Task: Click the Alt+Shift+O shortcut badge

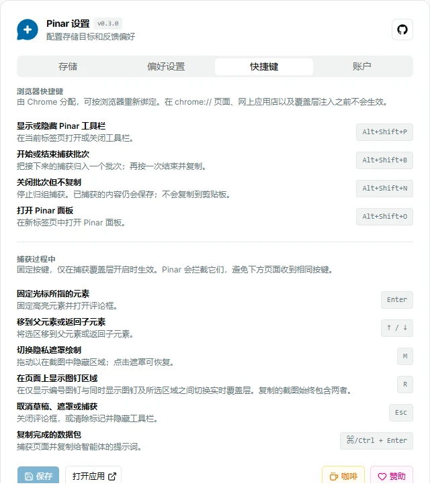Action: point(384,217)
